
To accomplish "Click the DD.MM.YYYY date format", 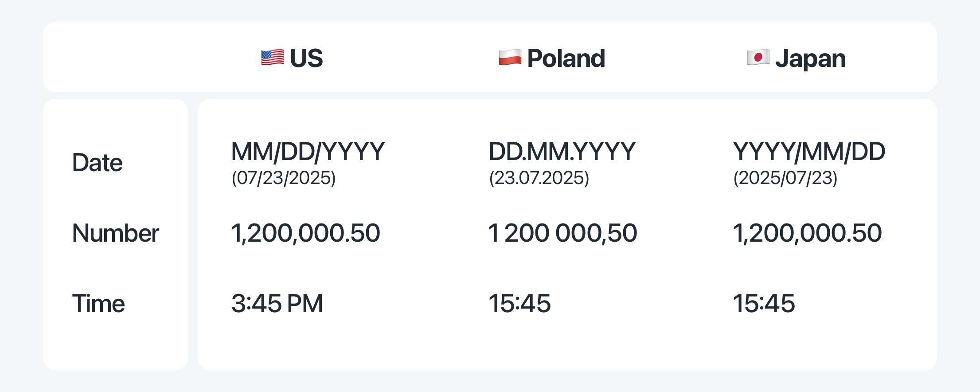I will (562, 152).
